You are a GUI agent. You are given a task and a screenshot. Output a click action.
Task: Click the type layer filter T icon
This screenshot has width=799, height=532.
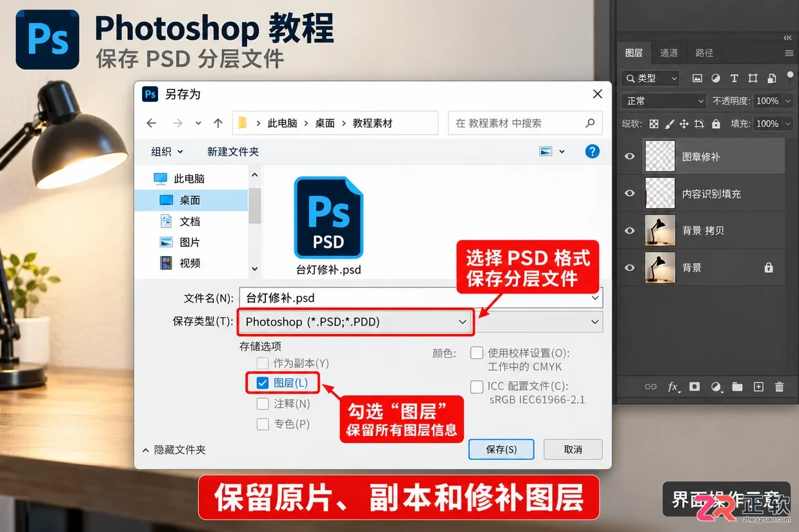pos(734,78)
